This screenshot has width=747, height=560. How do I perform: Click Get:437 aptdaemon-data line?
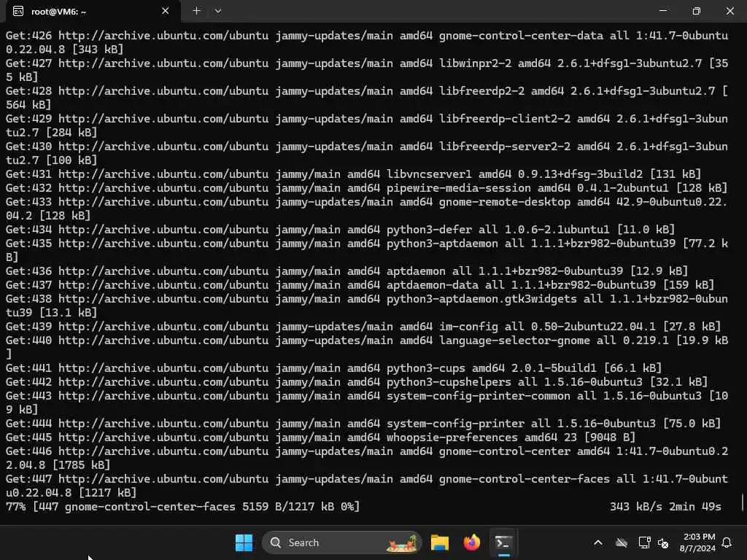coord(360,285)
